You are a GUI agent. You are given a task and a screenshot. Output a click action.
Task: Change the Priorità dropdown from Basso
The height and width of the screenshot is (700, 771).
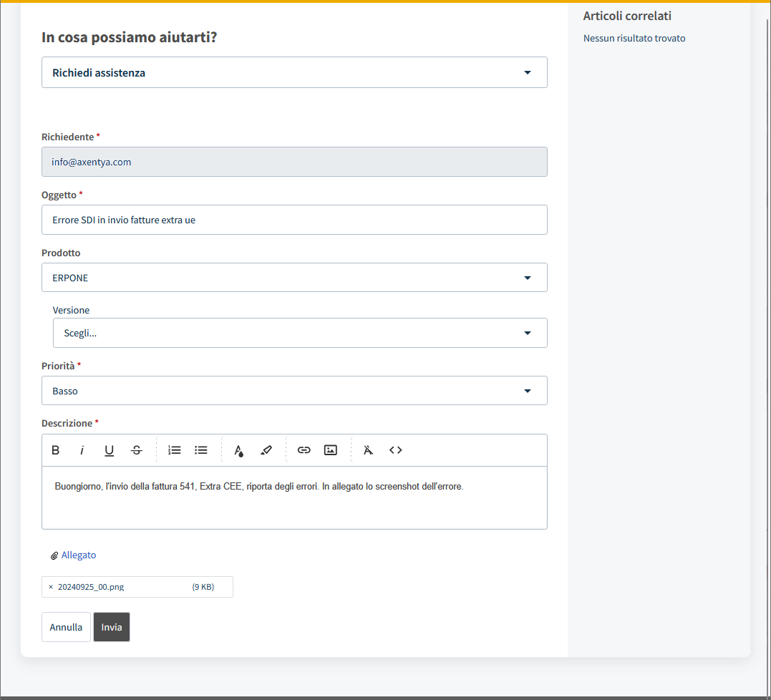point(294,391)
